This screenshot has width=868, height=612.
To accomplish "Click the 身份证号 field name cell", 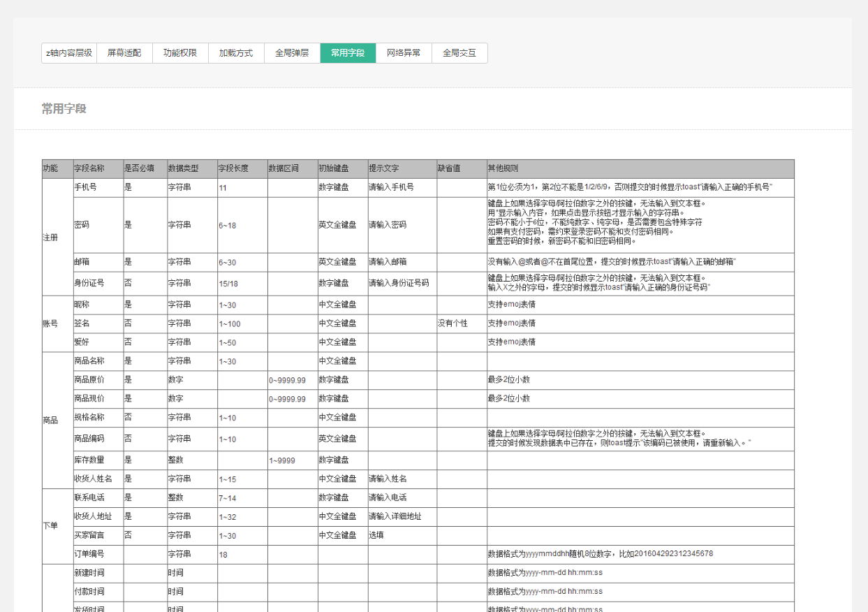I will point(98,284).
